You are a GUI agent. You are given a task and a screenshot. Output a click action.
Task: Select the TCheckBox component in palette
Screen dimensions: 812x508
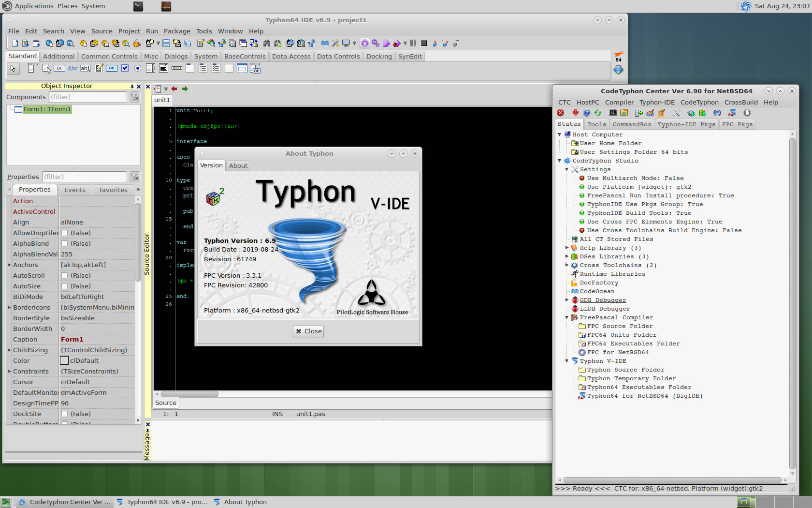tap(125, 68)
